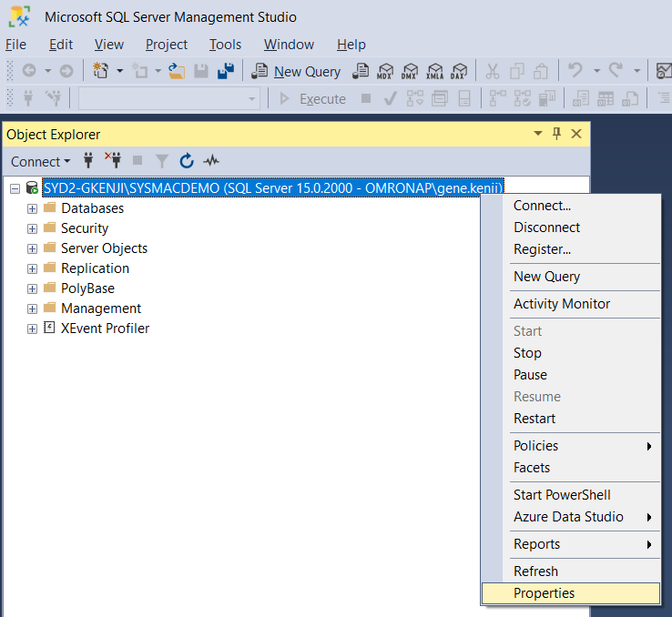Open the Project menu
The image size is (672, 617).
pyautogui.click(x=167, y=45)
